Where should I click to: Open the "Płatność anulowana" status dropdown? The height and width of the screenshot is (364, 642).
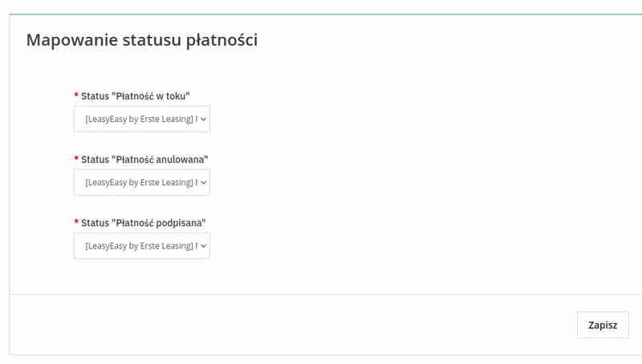[x=141, y=182]
